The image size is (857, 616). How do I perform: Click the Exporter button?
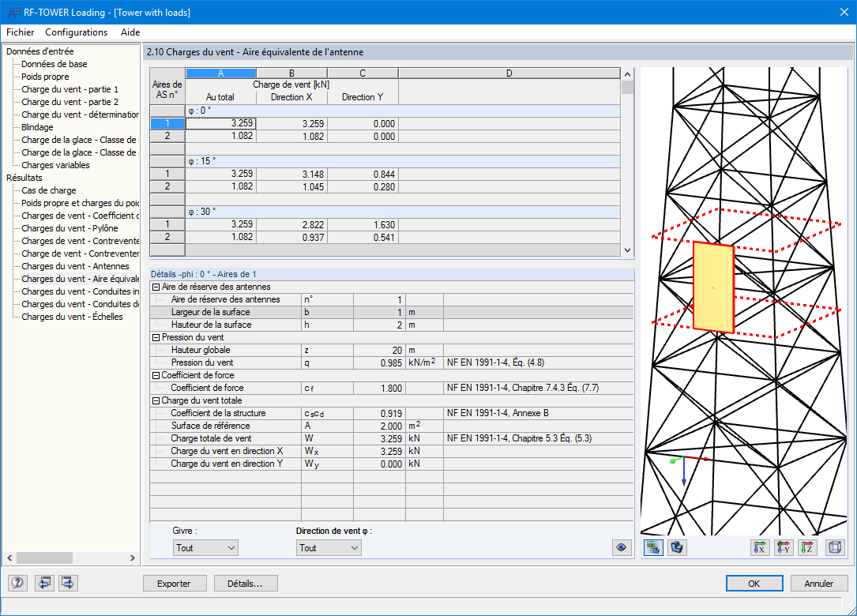[175, 583]
